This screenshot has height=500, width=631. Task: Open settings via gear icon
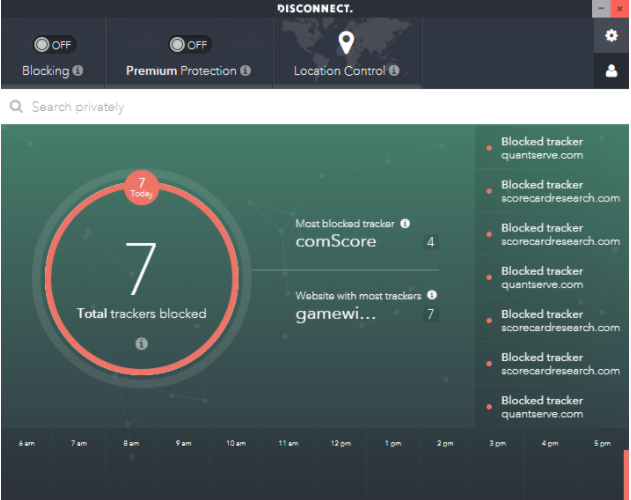coord(611,35)
